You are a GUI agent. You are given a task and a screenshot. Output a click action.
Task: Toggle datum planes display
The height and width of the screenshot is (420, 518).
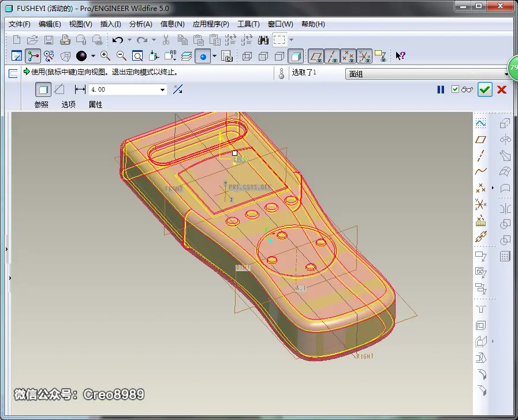[316, 57]
